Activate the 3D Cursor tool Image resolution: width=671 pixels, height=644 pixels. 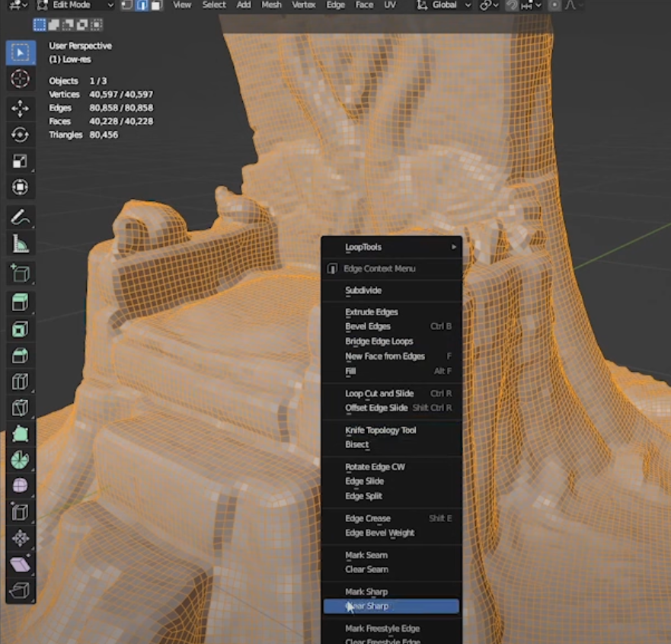(20, 78)
